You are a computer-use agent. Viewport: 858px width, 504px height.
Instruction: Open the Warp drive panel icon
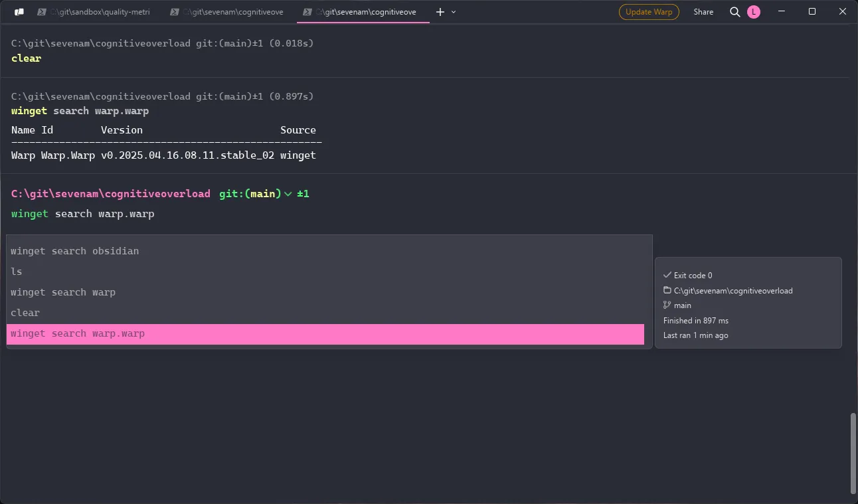[x=19, y=12]
